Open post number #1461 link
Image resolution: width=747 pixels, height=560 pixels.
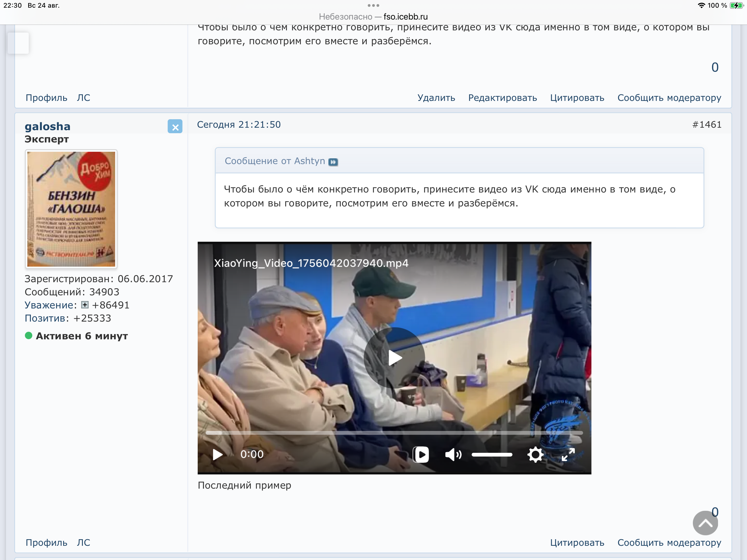(707, 125)
